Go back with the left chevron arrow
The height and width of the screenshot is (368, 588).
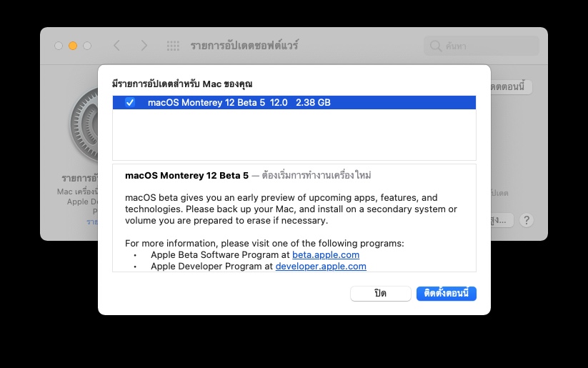click(x=116, y=46)
